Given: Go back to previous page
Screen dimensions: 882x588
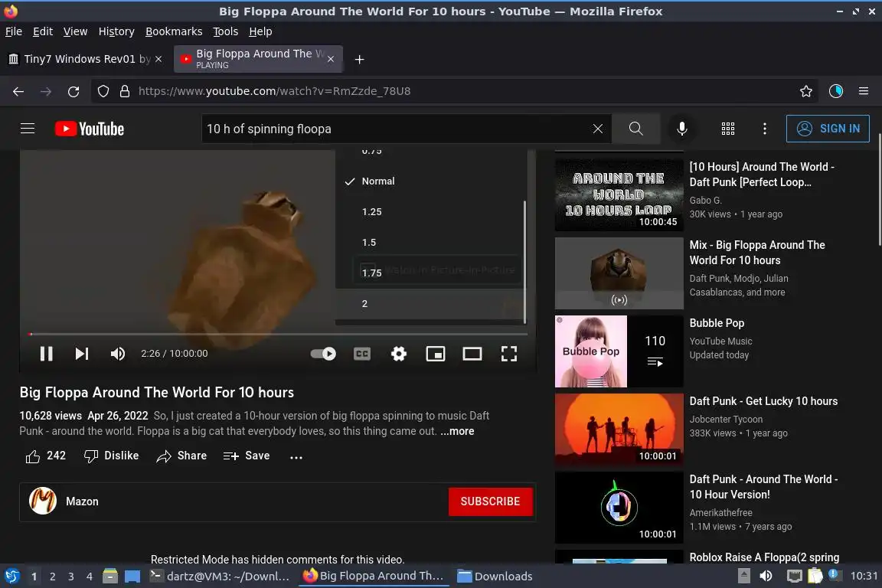Looking at the screenshot, I should pos(18,91).
